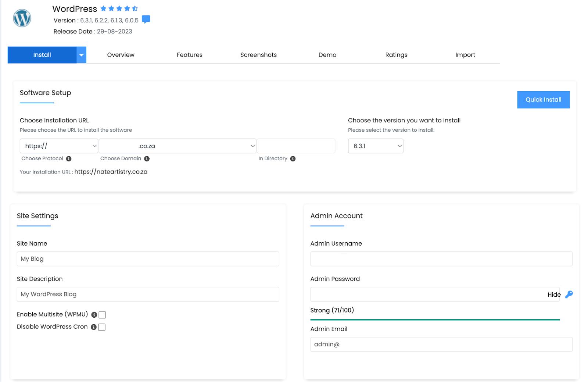The height and width of the screenshot is (382, 588).
Task: Click the Choose Installation URL label
Action: pyautogui.click(x=54, y=120)
